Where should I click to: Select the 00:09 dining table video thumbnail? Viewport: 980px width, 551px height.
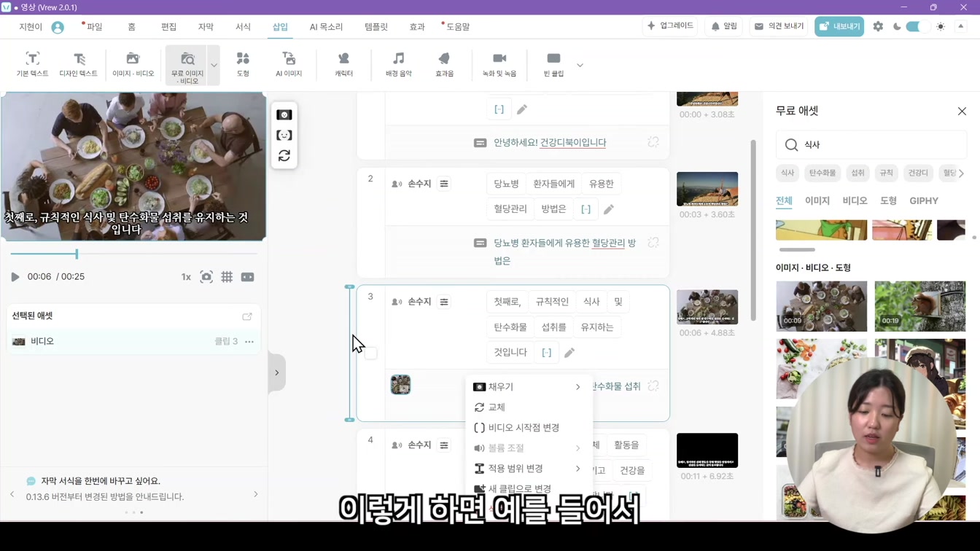(x=822, y=306)
